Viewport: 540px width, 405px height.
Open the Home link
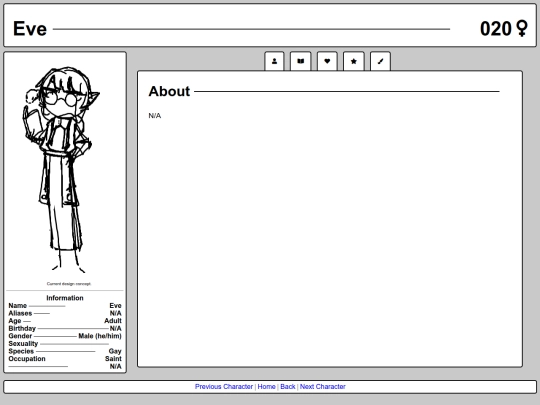[x=267, y=386]
